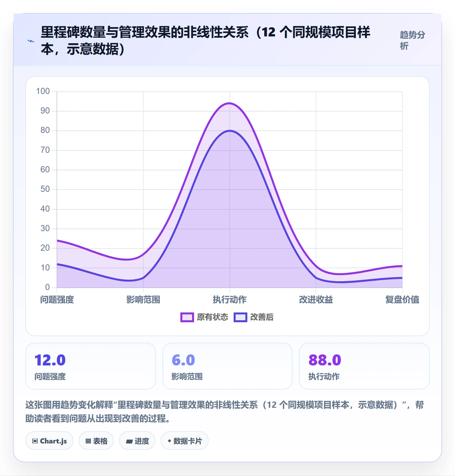Click the chart title heading text

click(205, 41)
